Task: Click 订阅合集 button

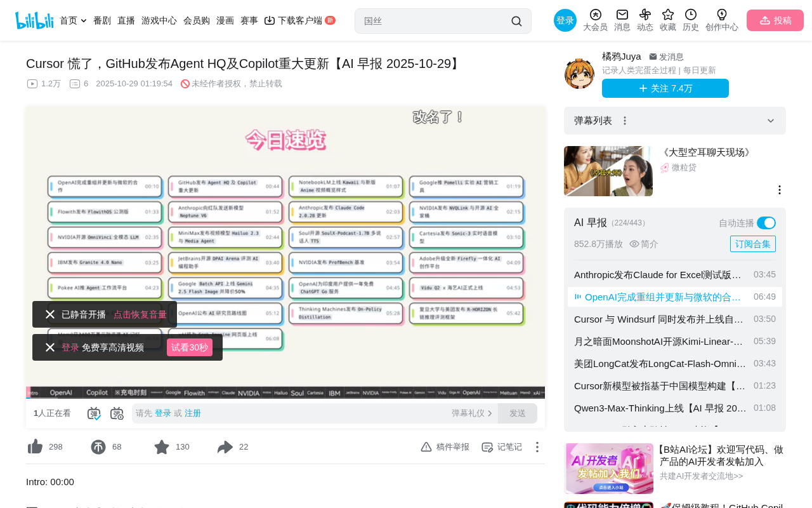Action: [x=753, y=244]
